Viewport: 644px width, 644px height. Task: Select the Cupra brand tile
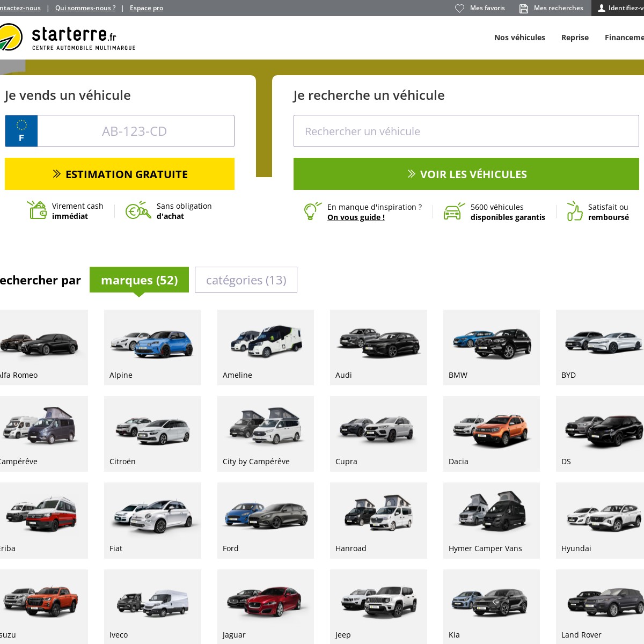378,434
